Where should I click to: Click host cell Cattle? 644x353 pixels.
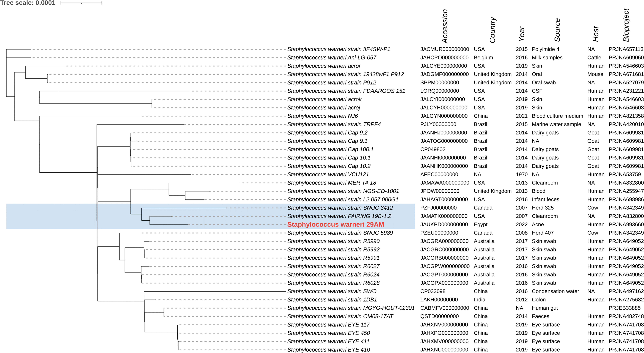click(x=594, y=58)
